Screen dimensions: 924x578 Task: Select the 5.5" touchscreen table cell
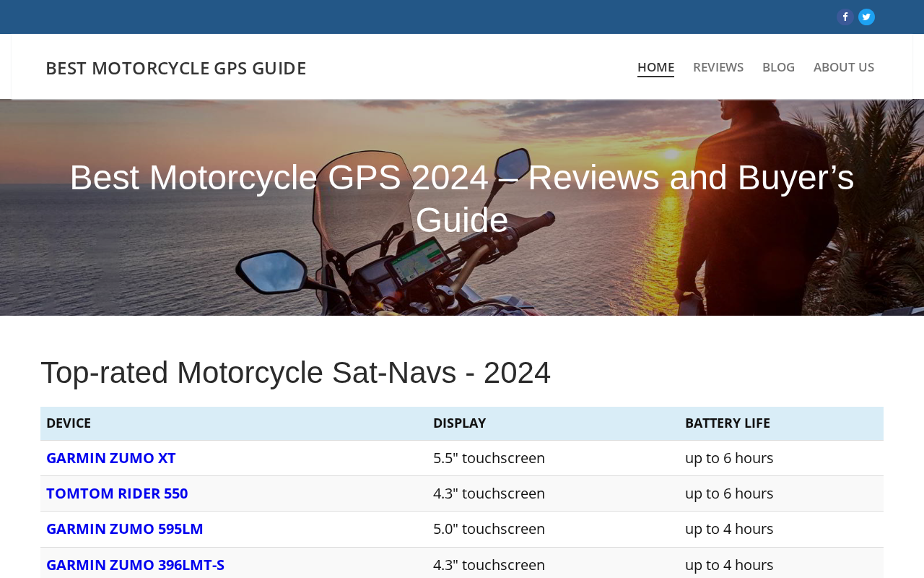point(489,458)
